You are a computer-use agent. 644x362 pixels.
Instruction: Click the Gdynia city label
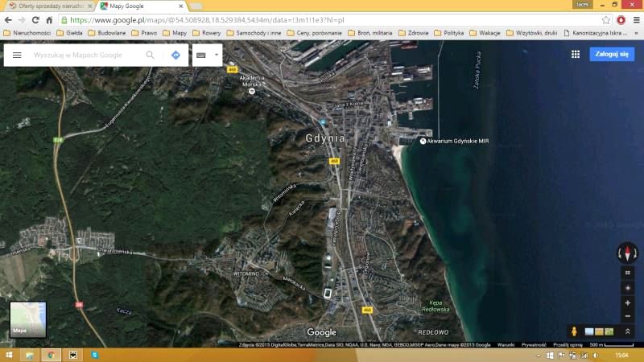click(325, 138)
